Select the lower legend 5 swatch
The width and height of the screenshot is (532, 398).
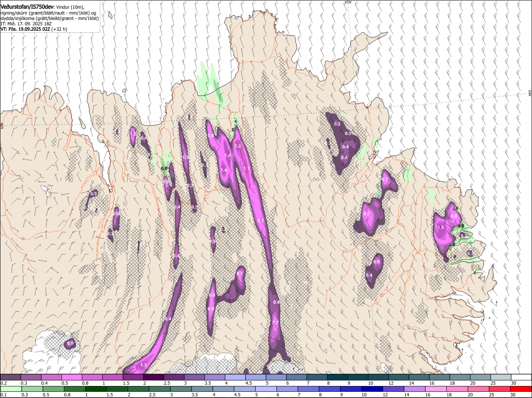tap(266, 389)
